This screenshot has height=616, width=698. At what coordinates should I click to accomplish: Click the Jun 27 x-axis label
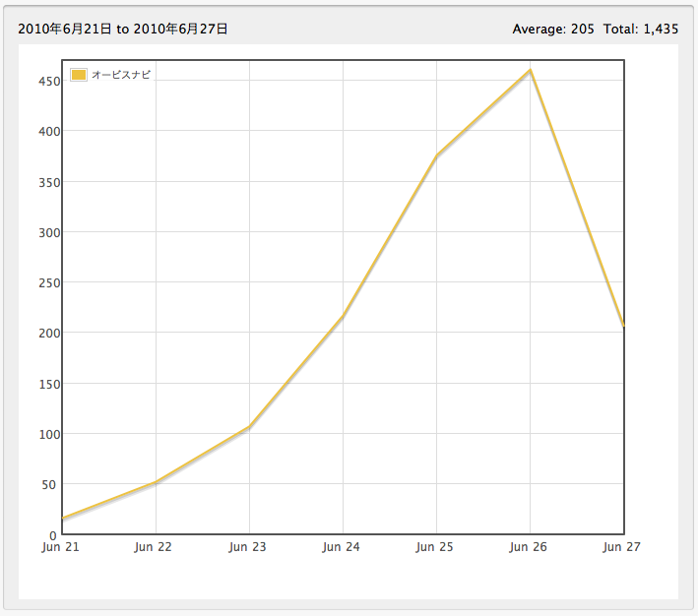pyautogui.click(x=621, y=547)
